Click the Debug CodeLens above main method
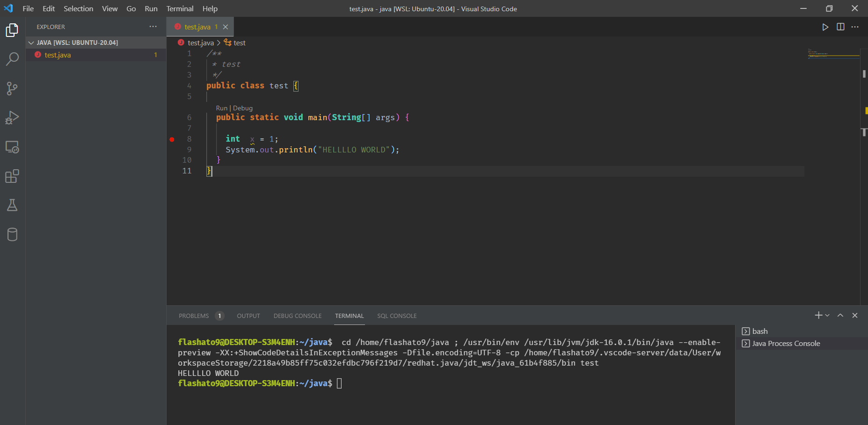The width and height of the screenshot is (868, 425). [243, 108]
